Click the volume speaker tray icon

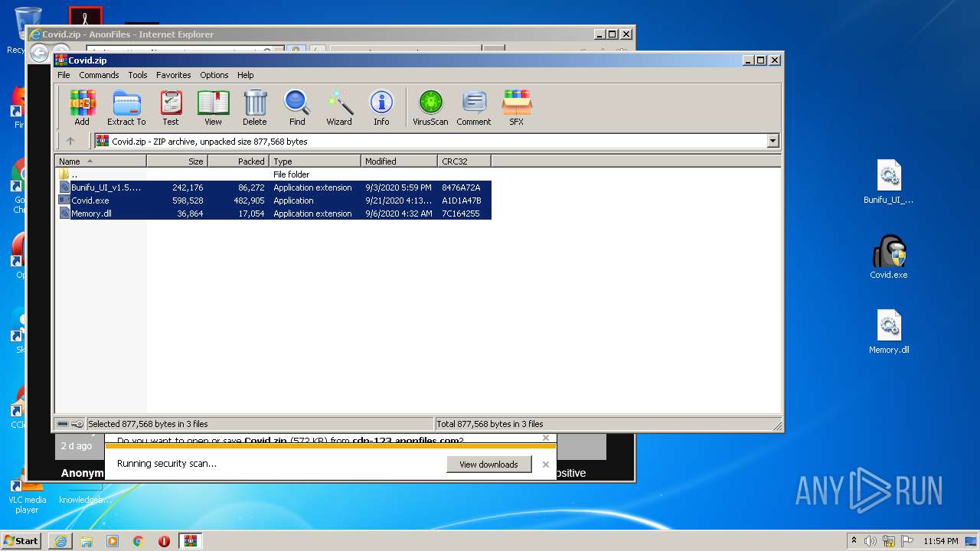click(x=871, y=541)
